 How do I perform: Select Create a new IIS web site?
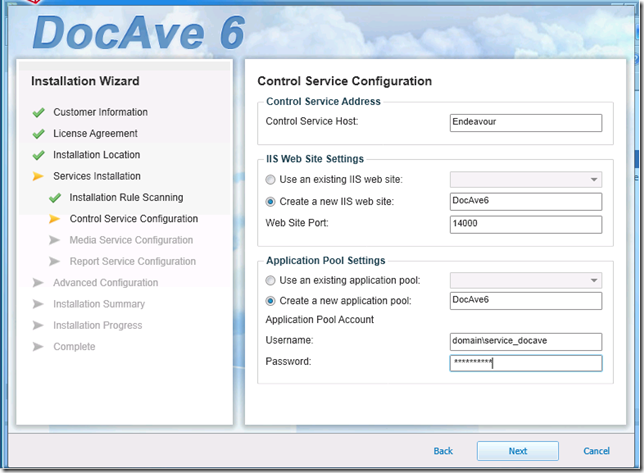coord(270,202)
